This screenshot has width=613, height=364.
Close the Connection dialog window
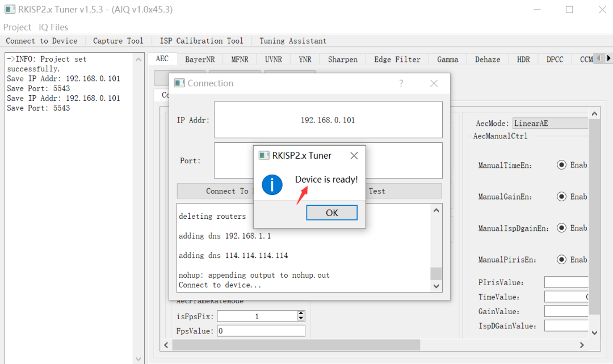(434, 83)
